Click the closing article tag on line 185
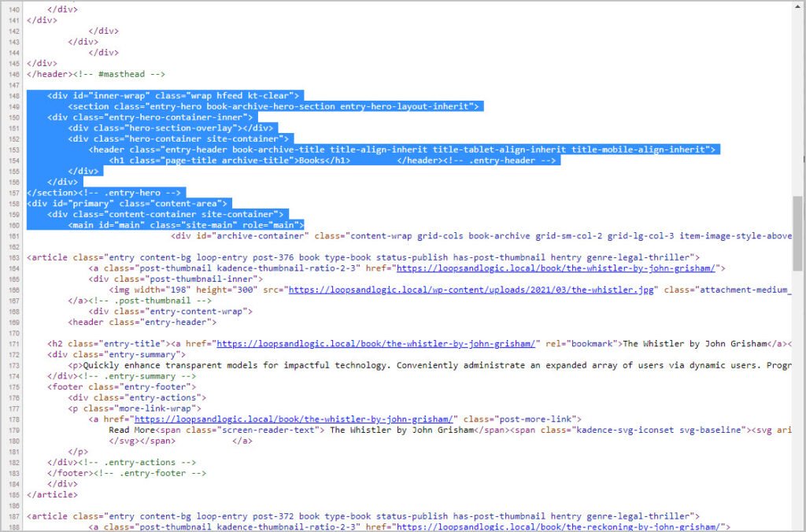 coord(51,494)
